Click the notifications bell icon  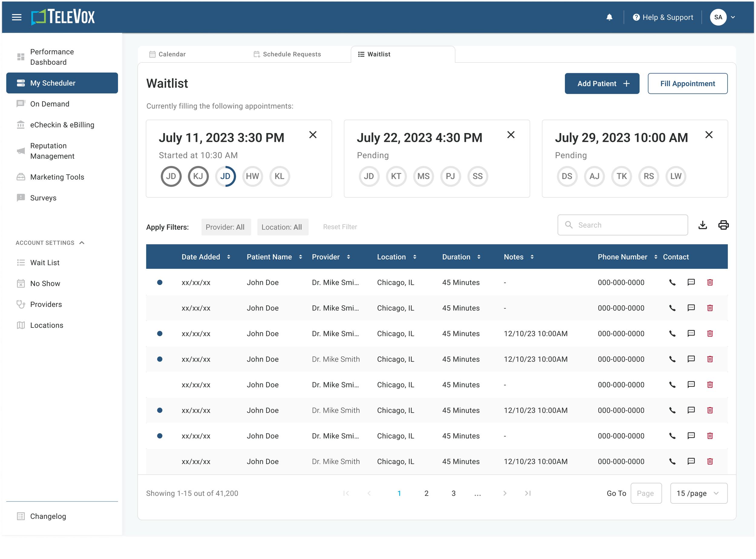click(x=609, y=17)
